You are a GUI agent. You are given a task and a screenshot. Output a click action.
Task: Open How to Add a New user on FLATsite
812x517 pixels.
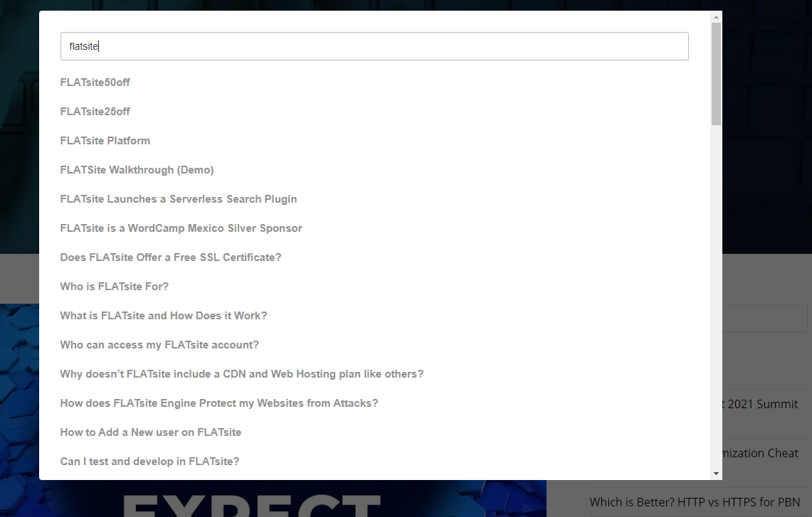coord(151,432)
